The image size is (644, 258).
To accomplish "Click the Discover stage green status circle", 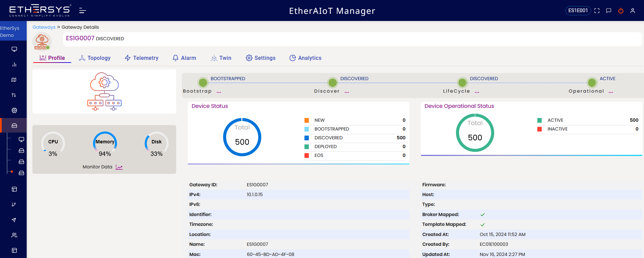I will (x=332, y=83).
